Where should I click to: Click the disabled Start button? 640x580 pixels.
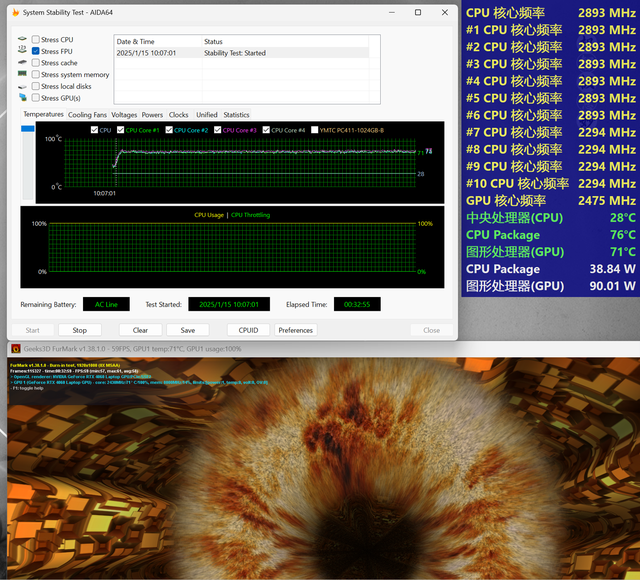pyautogui.click(x=32, y=330)
